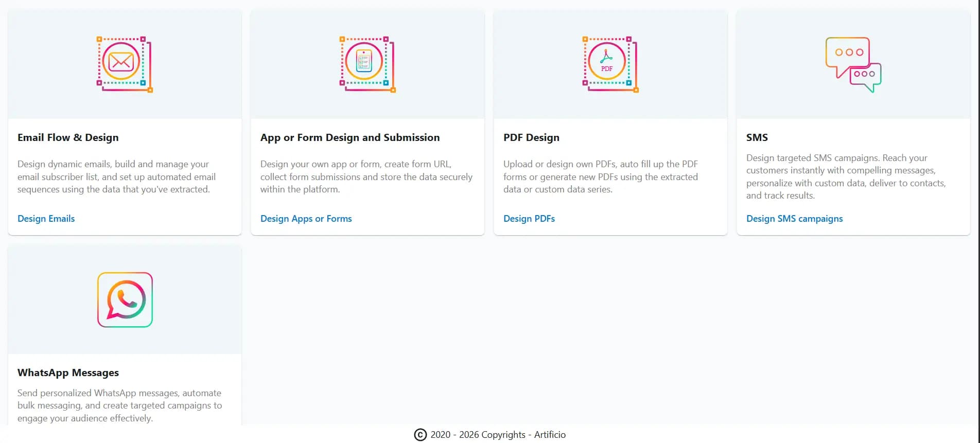This screenshot has width=980, height=443.
Task: Select the Email Flow & Design heading
Action: click(68, 137)
